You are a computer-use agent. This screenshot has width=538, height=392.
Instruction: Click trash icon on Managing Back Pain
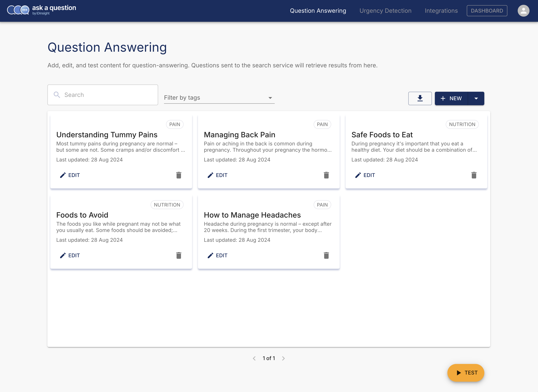coord(326,175)
